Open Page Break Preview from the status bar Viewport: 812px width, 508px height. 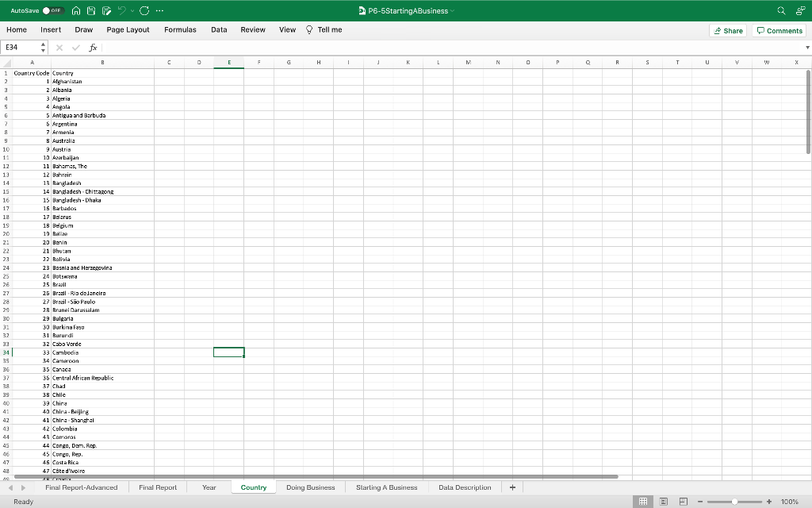(683, 501)
